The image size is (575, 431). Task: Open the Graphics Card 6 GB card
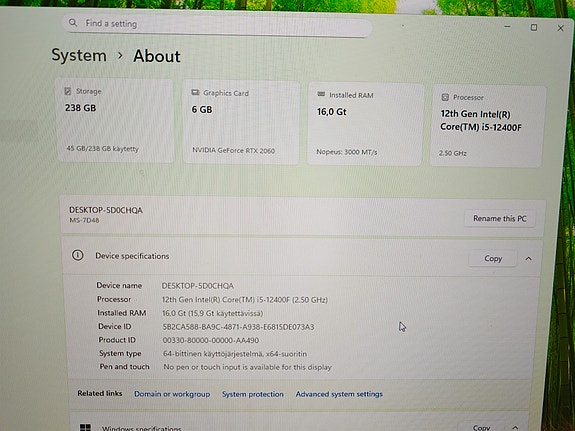(241, 122)
